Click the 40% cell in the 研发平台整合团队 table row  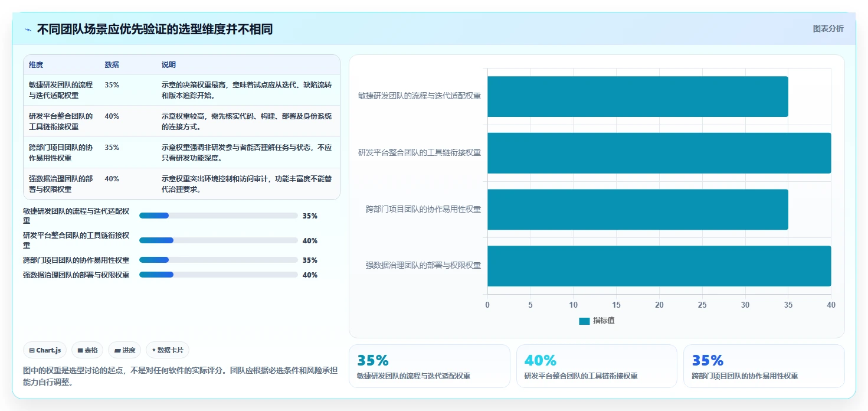pos(112,116)
